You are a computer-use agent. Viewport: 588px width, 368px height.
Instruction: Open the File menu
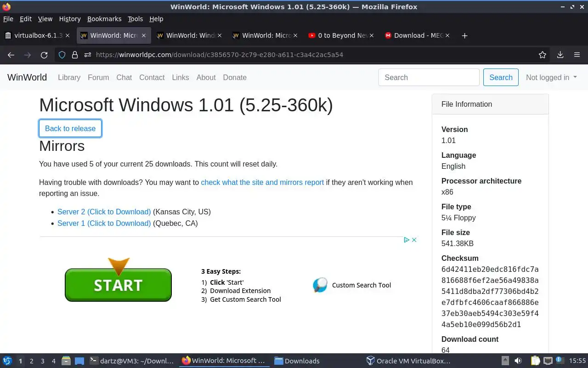[8, 19]
